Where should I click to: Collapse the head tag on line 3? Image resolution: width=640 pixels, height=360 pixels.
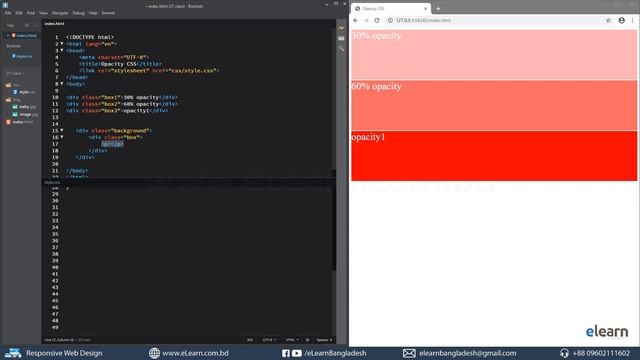[62, 50]
